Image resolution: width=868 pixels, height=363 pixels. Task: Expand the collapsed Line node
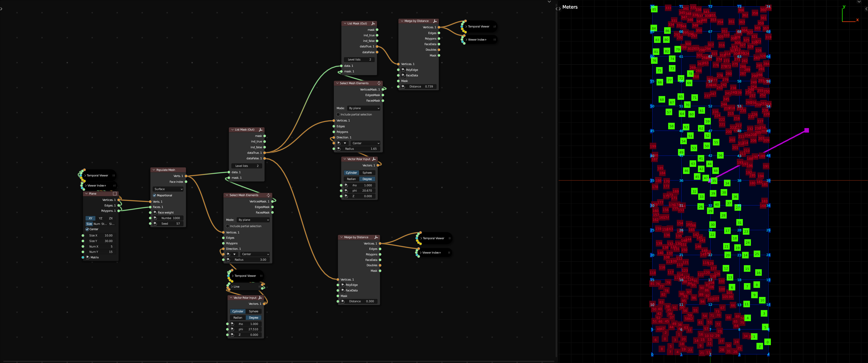tap(232, 287)
